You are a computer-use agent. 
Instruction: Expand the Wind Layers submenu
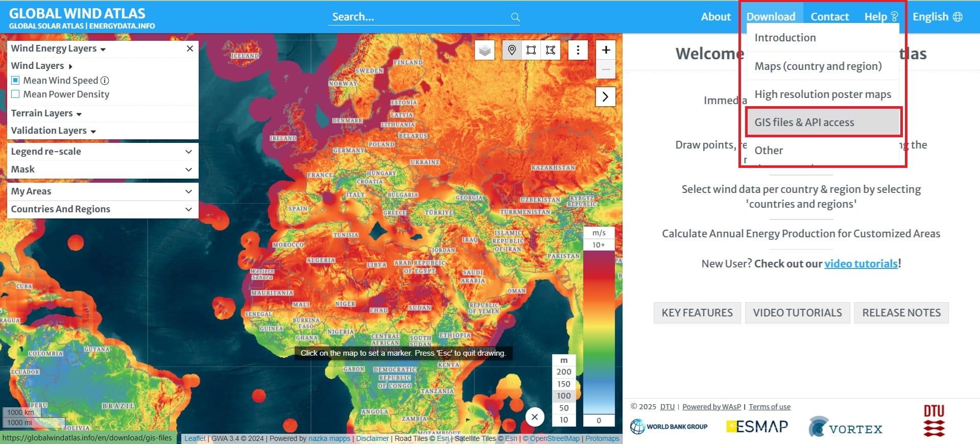coord(42,66)
